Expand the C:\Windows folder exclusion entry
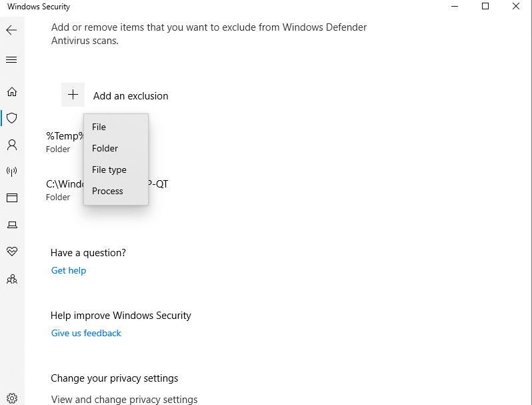This screenshot has width=532, height=405. coord(65,189)
